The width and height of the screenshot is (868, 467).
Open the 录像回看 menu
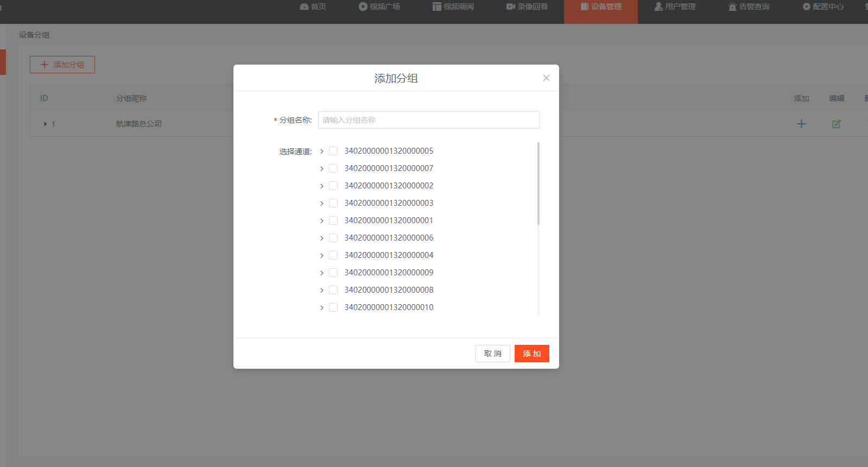click(x=527, y=7)
